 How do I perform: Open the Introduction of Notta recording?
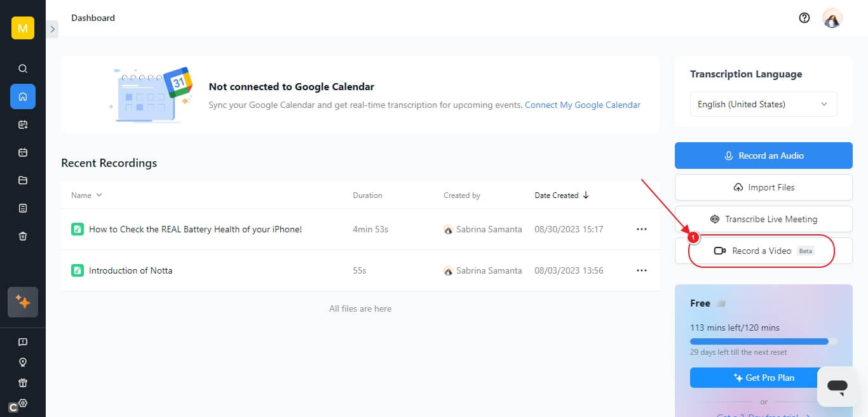click(x=130, y=270)
